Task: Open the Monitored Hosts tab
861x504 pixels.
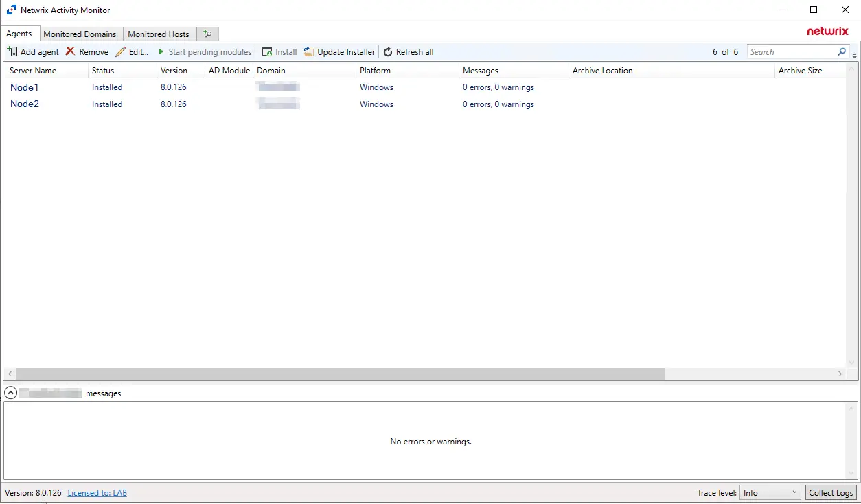Action: 159,33
